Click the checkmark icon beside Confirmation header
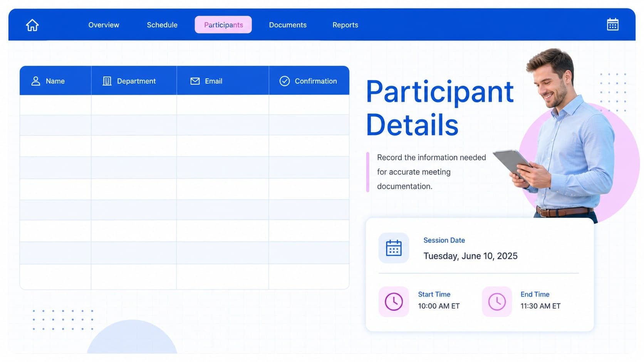Image resolution: width=644 pixels, height=362 pixels. tap(285, 81)
